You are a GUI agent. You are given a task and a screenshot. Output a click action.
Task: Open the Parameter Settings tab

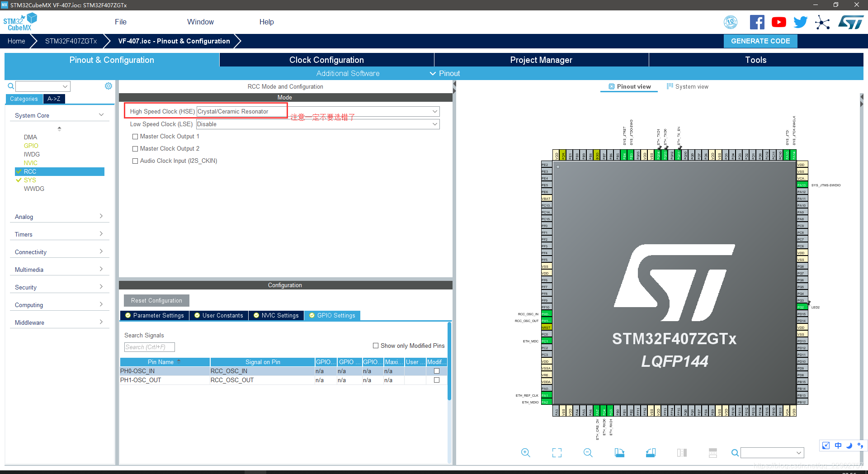click(155, 315)
